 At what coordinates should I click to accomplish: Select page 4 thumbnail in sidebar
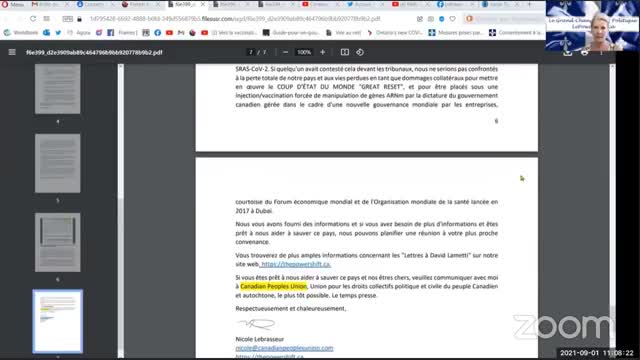tap(58, 89)
